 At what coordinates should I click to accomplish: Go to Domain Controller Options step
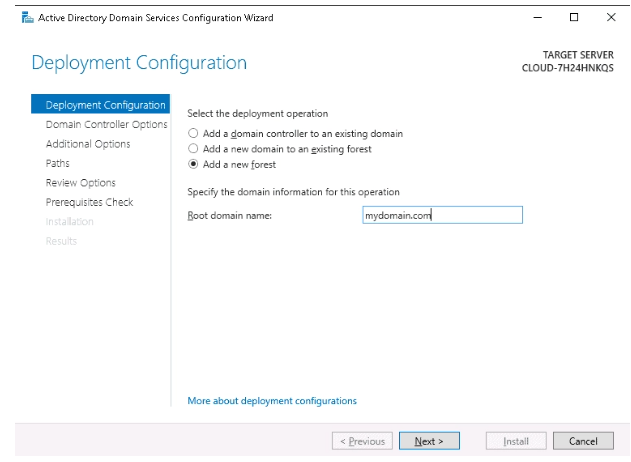[x=106, y=124]
